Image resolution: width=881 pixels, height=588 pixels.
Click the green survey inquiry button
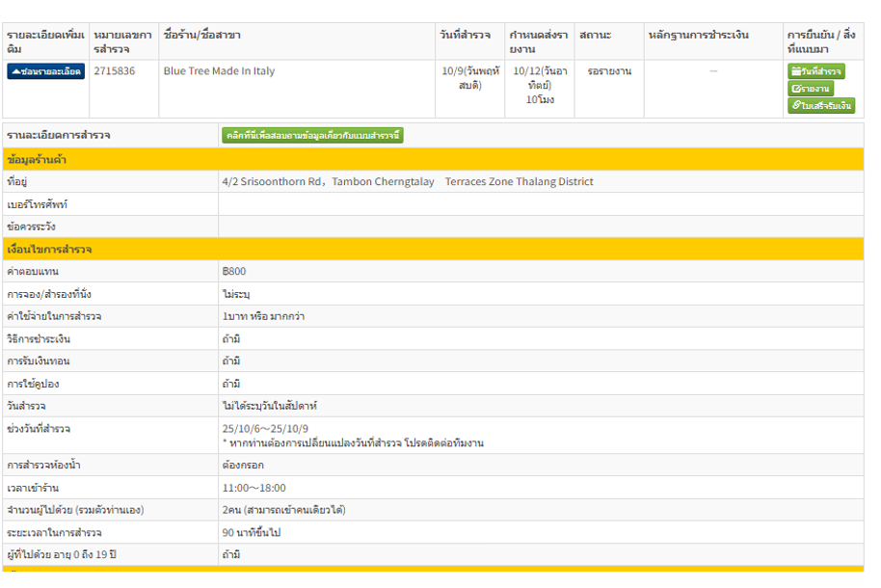pyautogui.click(x=312, y=136)
